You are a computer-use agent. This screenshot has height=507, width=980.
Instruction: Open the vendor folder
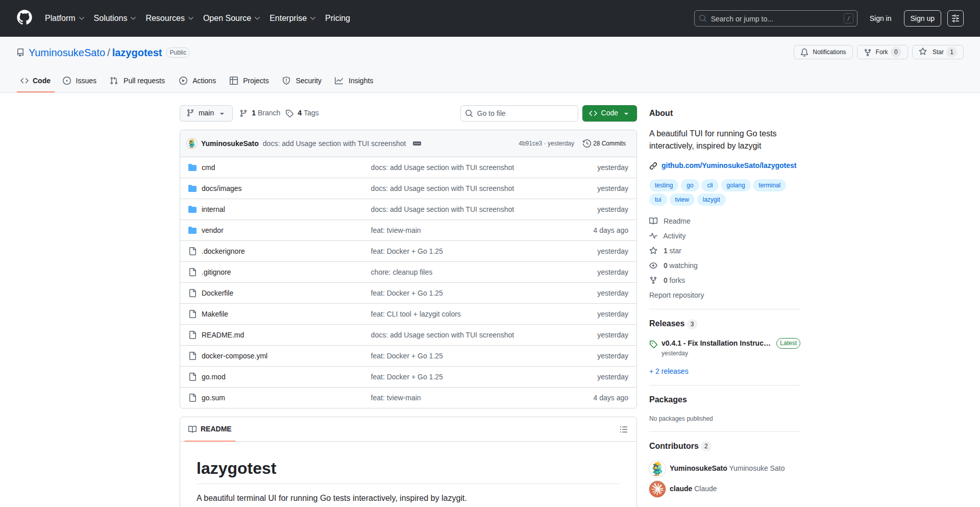212,230
